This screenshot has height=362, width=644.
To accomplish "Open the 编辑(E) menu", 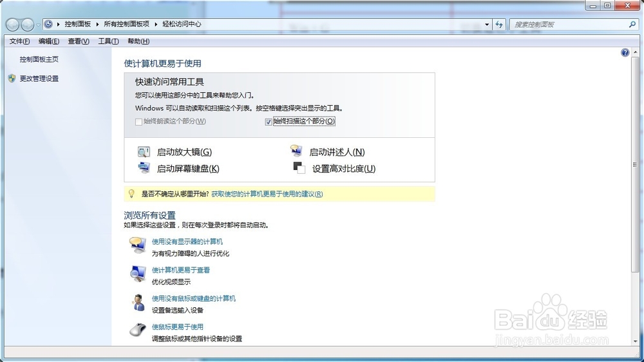I will [49, 41].
